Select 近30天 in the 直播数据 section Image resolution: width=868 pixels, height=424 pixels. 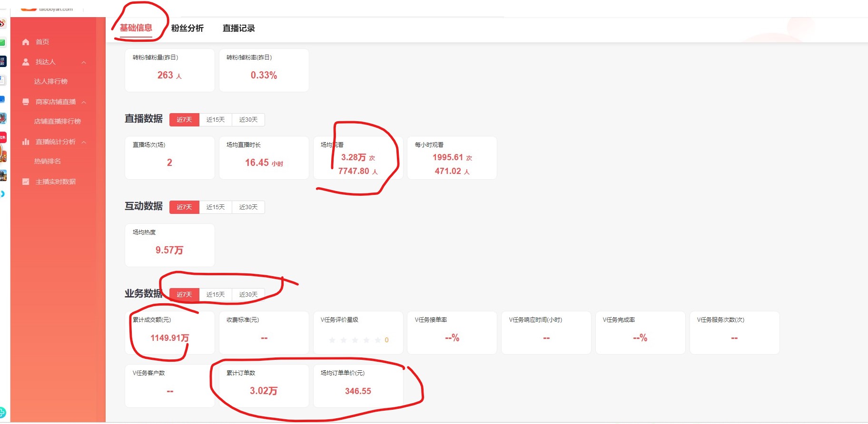click(248, 120)
